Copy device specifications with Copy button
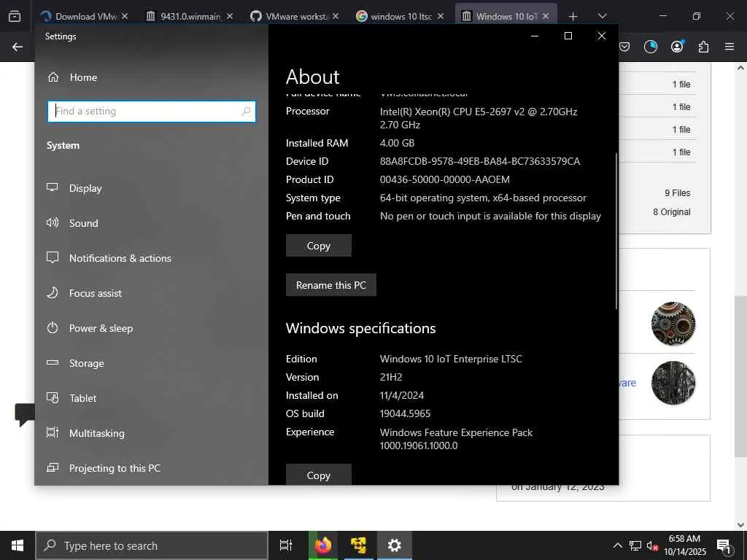 [318, 245]
